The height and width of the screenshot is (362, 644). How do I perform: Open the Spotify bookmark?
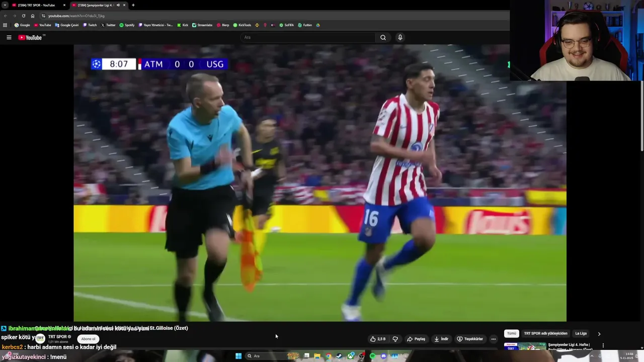(127, 25)
